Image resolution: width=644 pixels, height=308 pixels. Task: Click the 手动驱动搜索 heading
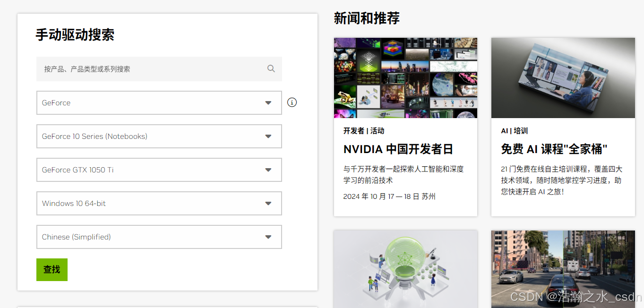pyautogui.click(x=75, y=35)
